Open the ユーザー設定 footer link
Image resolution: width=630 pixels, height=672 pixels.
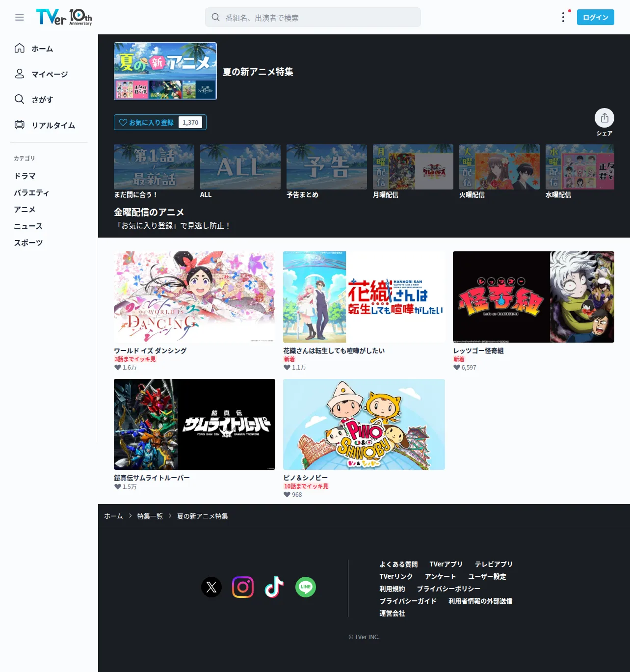[487, 576]
